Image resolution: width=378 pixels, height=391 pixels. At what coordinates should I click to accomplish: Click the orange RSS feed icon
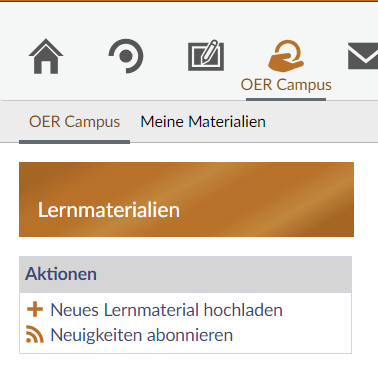coord(35,335)
